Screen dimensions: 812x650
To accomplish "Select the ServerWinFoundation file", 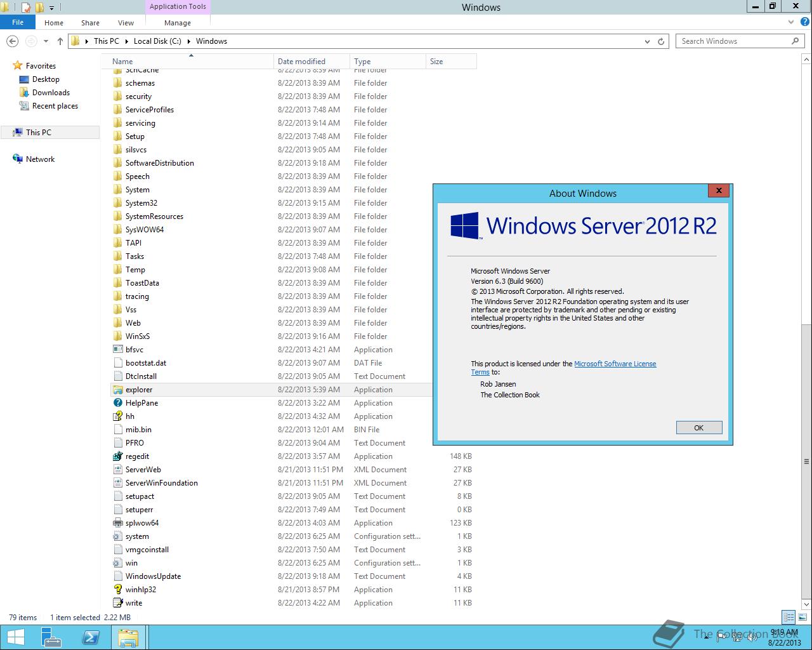I will (x=161, y=483).
